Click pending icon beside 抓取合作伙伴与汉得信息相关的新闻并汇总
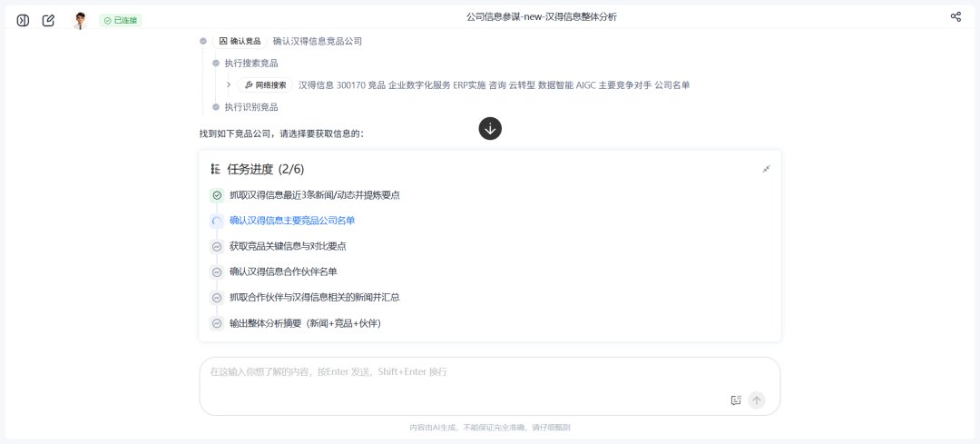Screen dimensions: 980x444 click(217, 298)
